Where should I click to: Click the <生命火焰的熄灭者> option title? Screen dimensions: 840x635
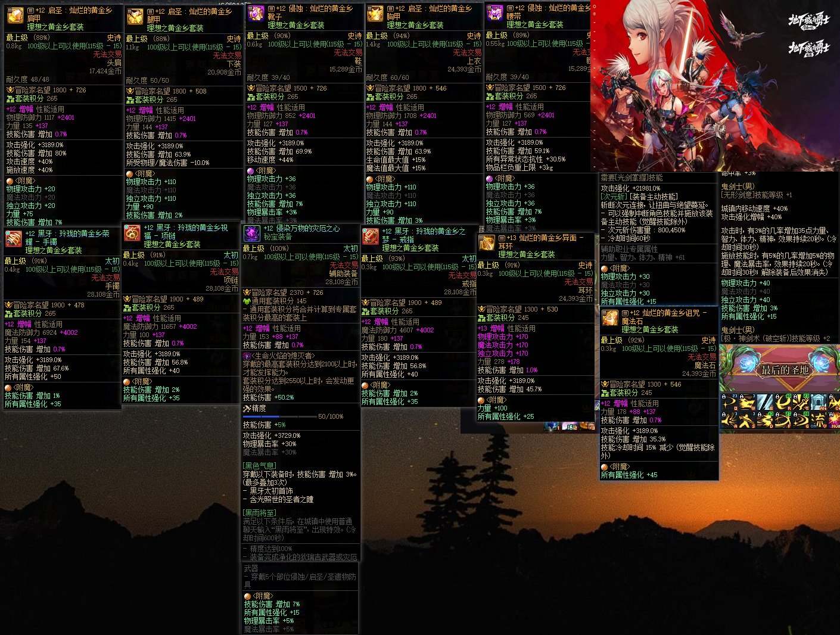pos(279,356)
